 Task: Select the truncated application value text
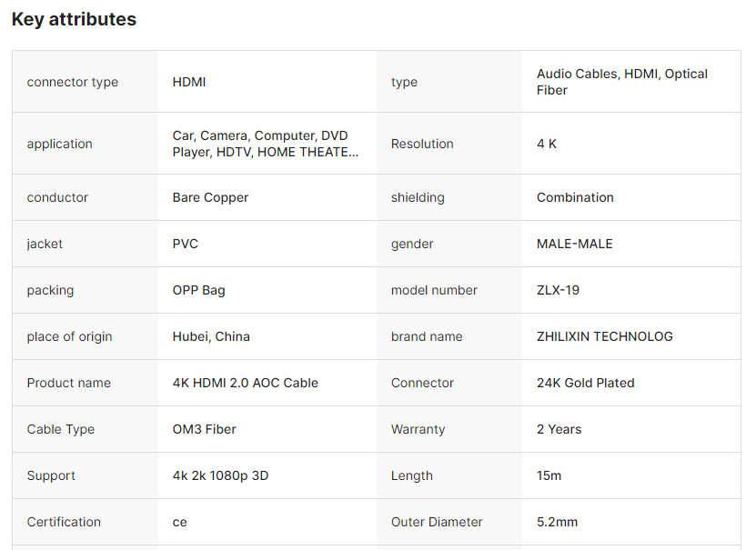pyautogui.click(x=265, y=144)
